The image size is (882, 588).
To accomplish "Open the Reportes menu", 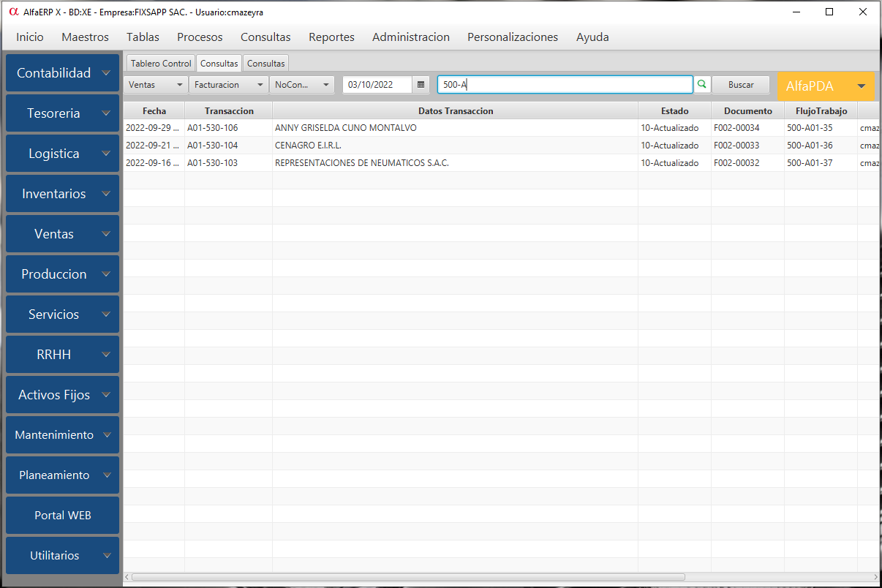I will [331, 37].
